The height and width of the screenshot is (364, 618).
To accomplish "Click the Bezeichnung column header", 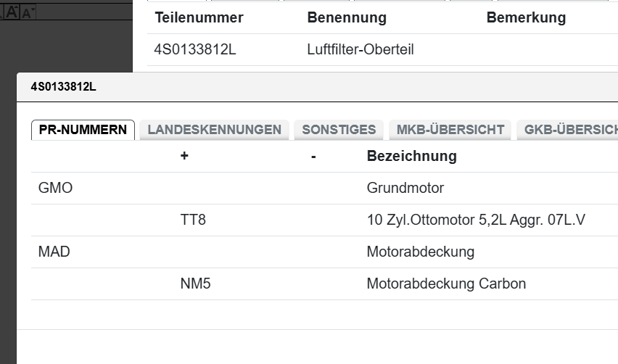I will [411, 156].
